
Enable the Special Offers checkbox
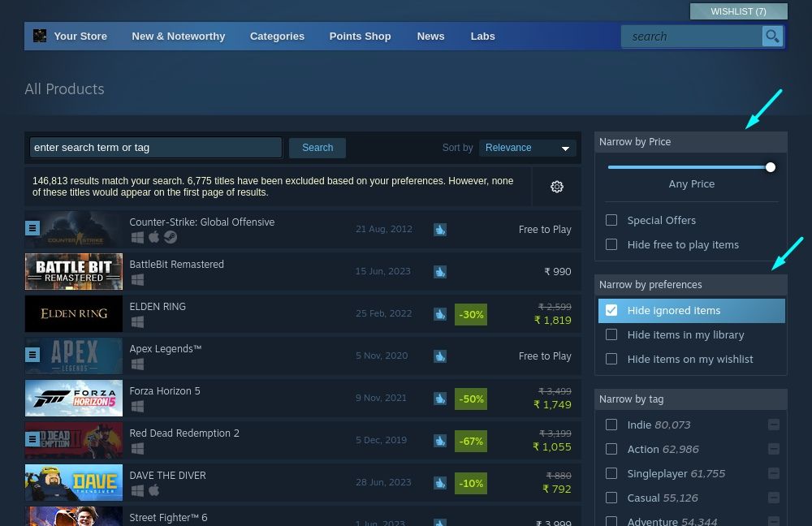pyautogui.click(x=611, y=220)
